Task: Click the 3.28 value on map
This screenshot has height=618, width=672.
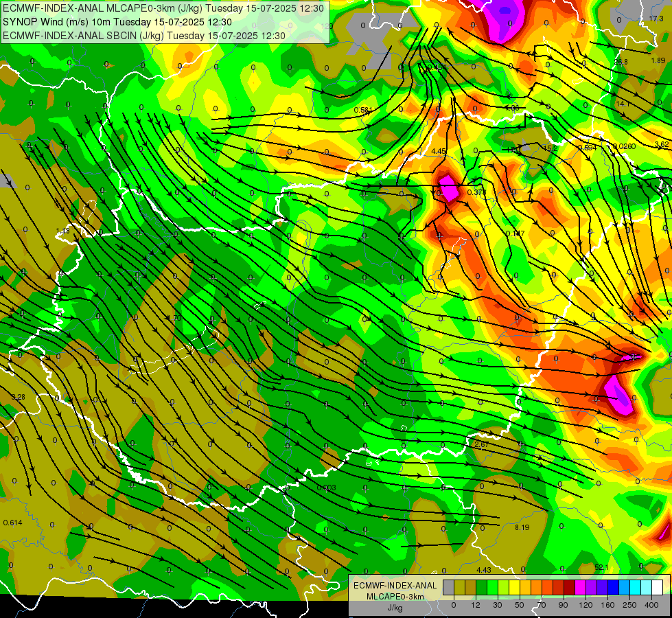Action: [x=18, y=397]
